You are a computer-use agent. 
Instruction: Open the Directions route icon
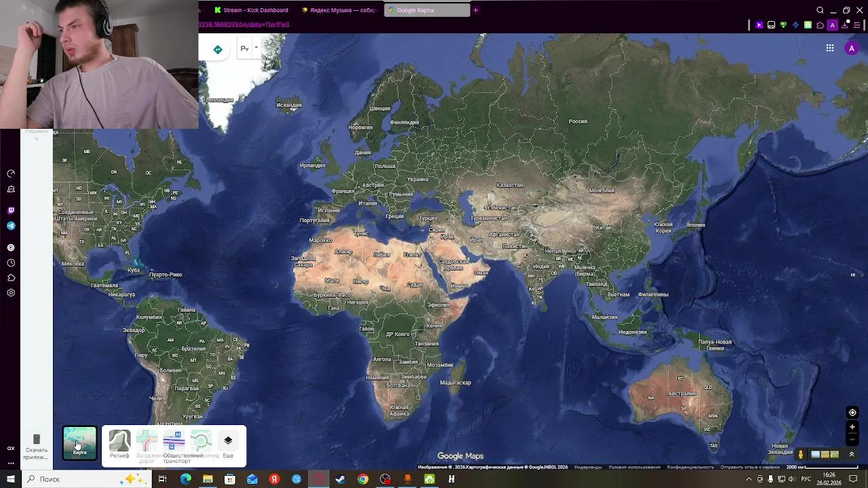coord(218,49)
